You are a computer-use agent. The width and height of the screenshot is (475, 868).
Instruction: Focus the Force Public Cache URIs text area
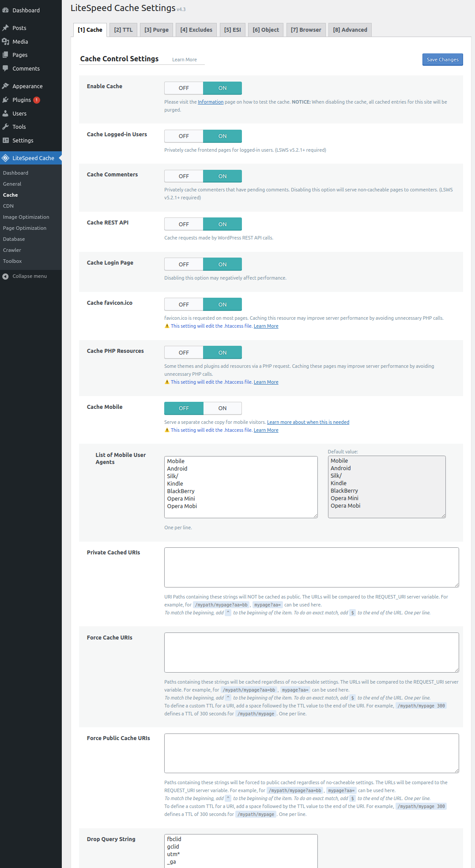coord(312,753)
